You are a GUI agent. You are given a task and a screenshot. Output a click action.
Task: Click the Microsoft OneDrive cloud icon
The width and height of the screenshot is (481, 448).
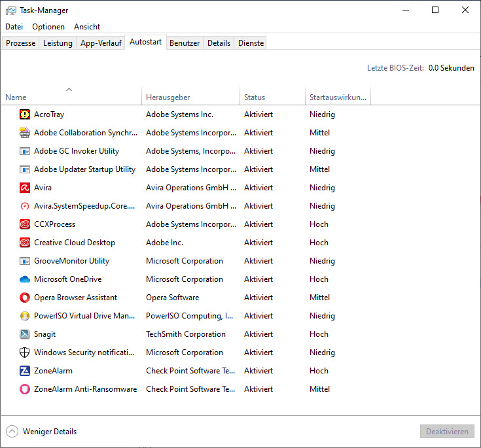point(25,279)
